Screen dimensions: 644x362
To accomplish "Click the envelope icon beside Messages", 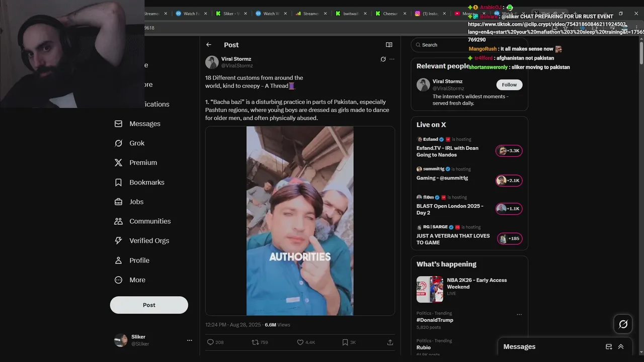I will pyautogui.click(x=118, y=124).
